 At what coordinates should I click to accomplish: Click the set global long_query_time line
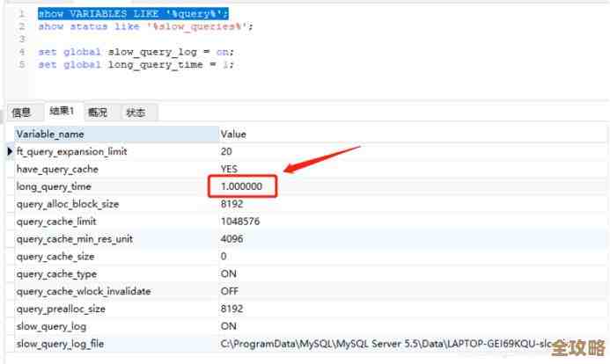click(136, 64)
